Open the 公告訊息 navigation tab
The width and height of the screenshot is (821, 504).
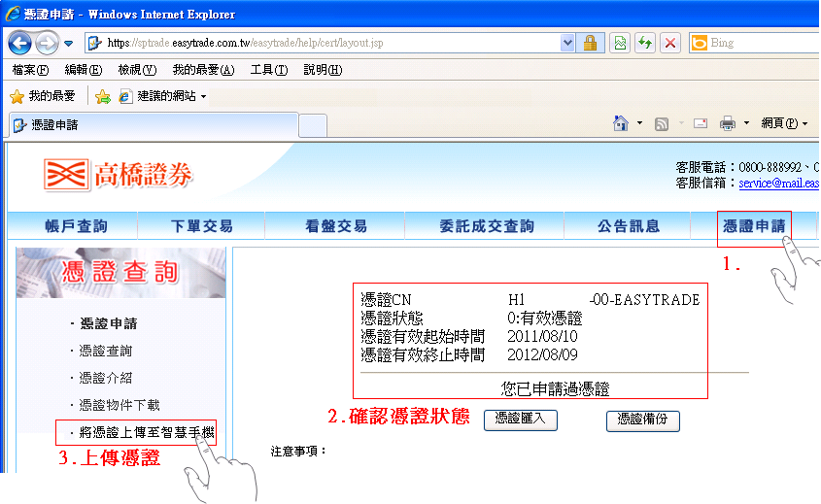coord(629,226)
